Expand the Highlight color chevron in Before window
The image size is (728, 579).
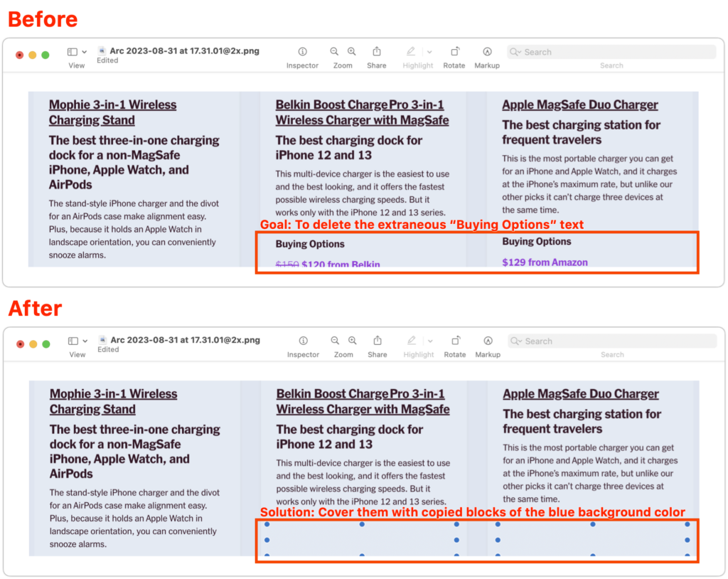429,52
